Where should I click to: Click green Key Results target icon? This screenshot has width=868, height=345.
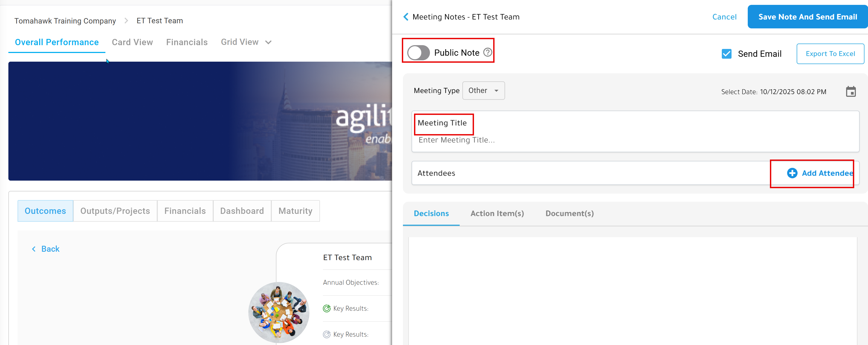[x=326, y=308]
